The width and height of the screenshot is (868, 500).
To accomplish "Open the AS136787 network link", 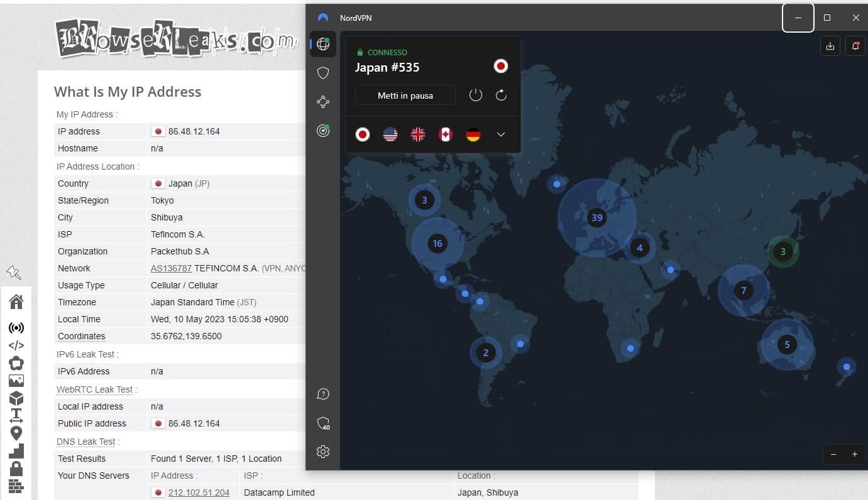I will coord(171,268).
